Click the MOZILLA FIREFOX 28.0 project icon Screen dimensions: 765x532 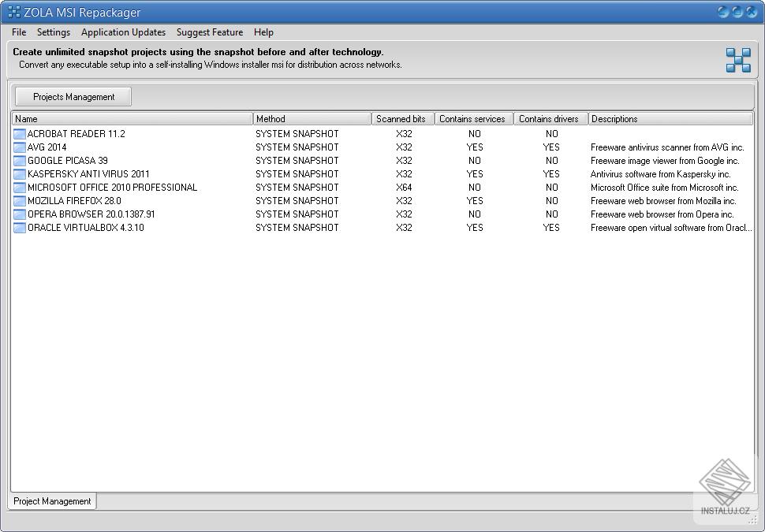pyautogui.click(x=19, y=201)
